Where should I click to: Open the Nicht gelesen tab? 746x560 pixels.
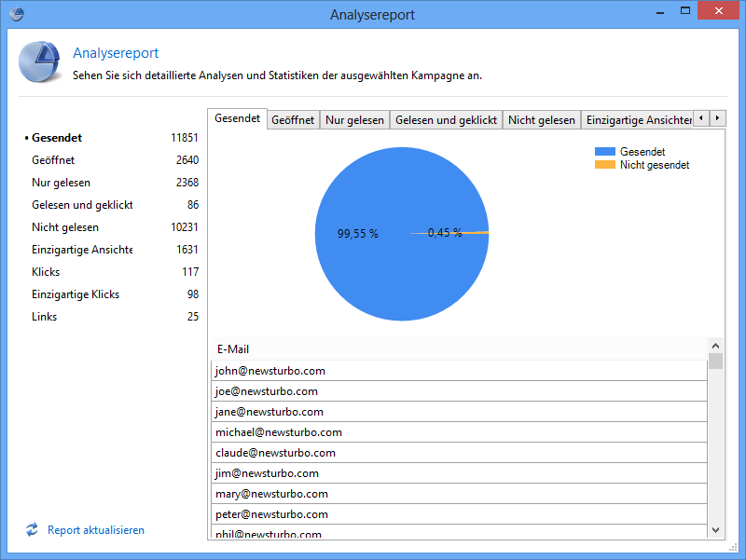click(x=541, y=120)
